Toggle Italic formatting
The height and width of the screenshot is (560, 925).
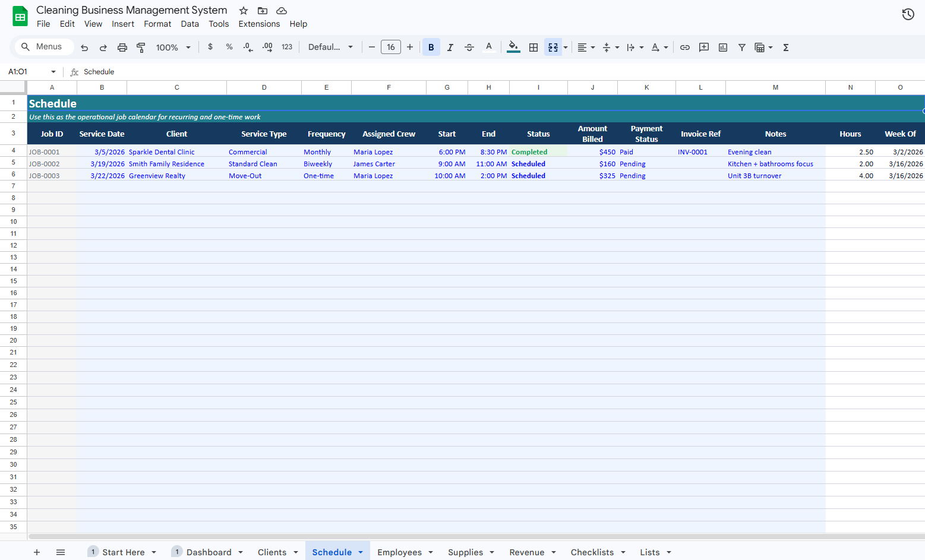coord(450,48)
